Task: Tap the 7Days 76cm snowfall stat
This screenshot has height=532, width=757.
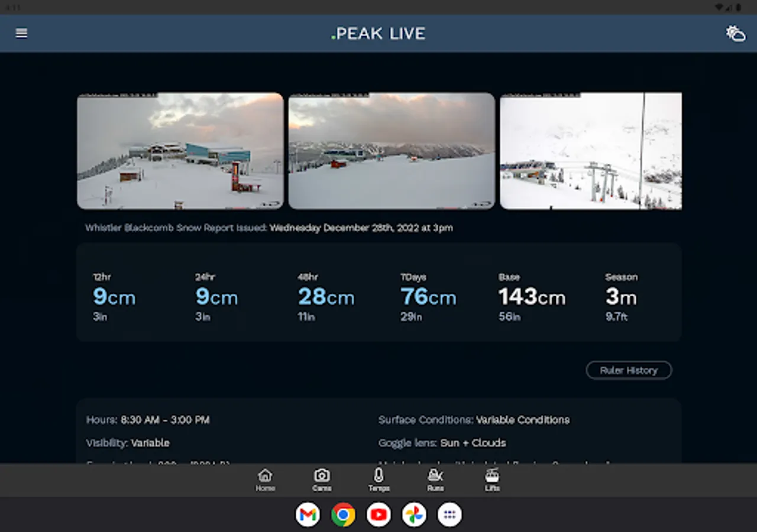Action: [x=428, y=296]
